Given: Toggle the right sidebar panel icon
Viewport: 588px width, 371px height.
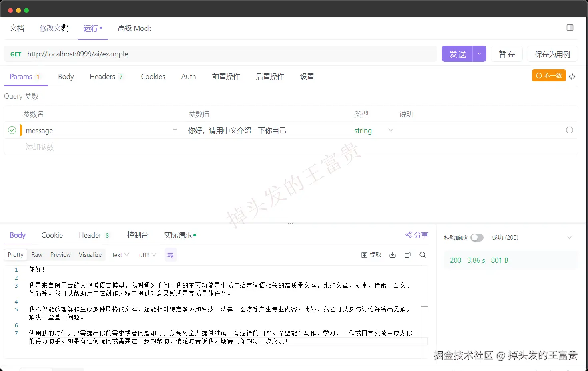Looking at the screenshot, I should [x=570, y=28].
